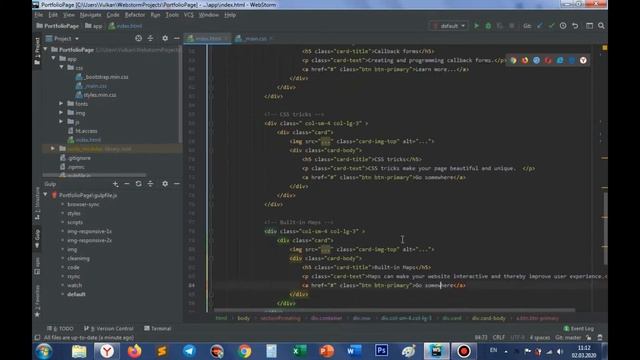The image size is (640, 360).
Task: Select the watch Gulp task
Action: pyautogui.click(x=75, y=285)
